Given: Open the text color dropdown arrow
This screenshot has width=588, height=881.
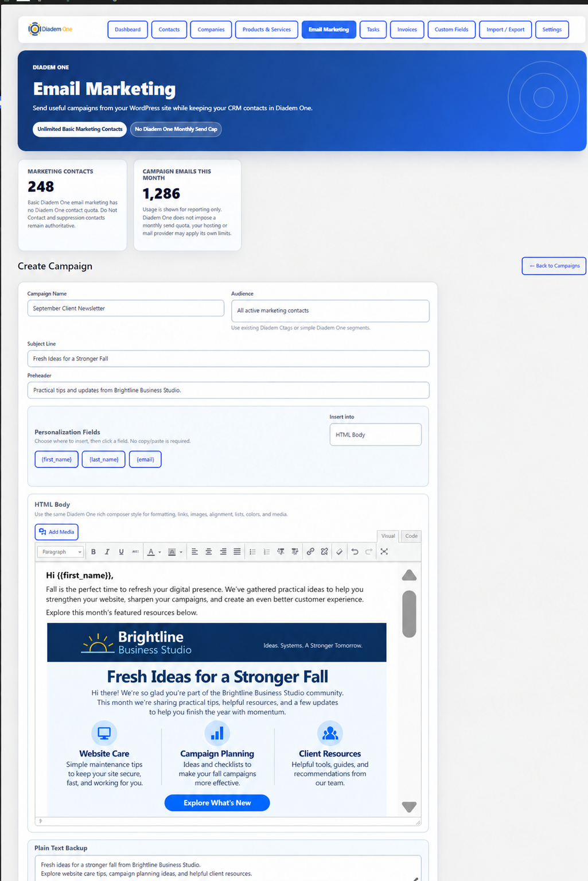Looking at the screenshot, I should [159, 552].
